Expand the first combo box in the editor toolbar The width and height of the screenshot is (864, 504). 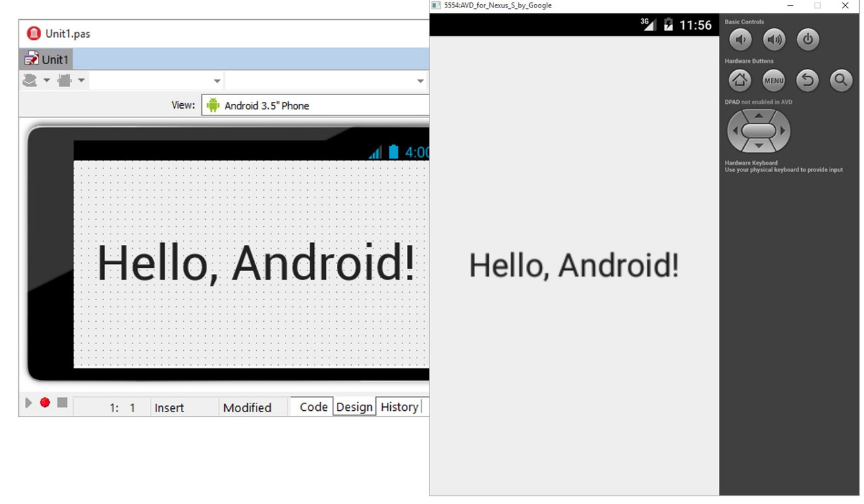[217, 81]
